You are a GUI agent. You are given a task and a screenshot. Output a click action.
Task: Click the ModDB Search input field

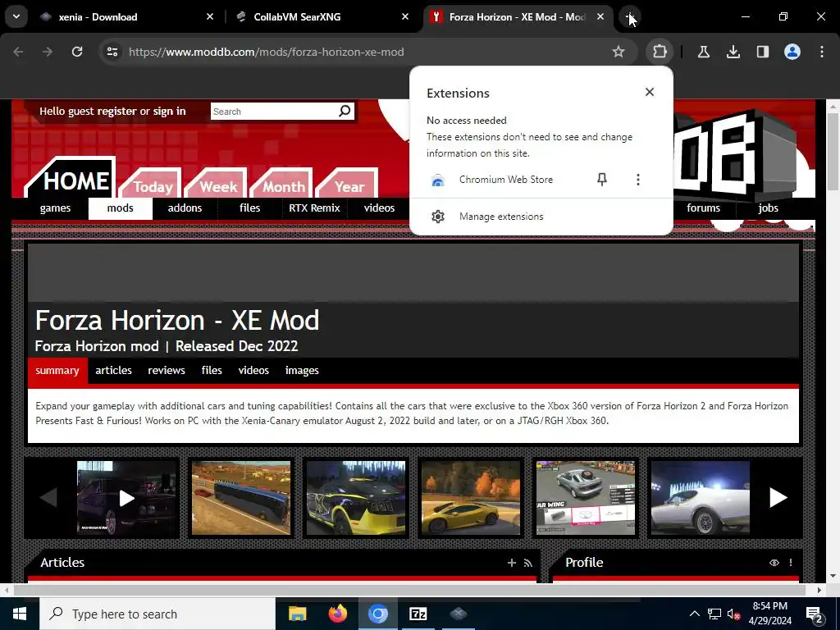pyautogui.click(x=274, y=112)
